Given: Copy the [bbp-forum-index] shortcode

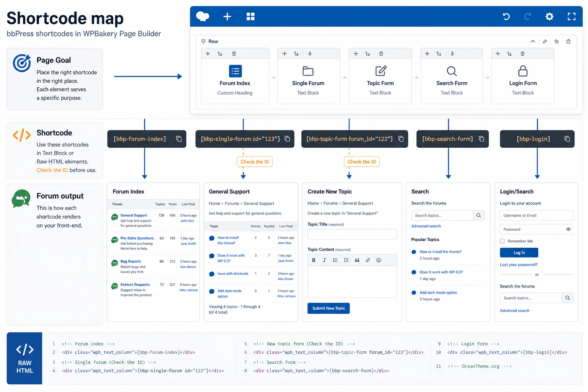Looking at the screenshot, I should [x=179, y=139].
